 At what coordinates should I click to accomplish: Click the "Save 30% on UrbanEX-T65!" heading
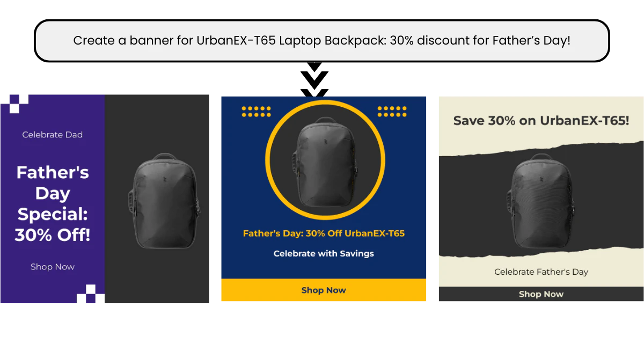[x=541, y=121]
